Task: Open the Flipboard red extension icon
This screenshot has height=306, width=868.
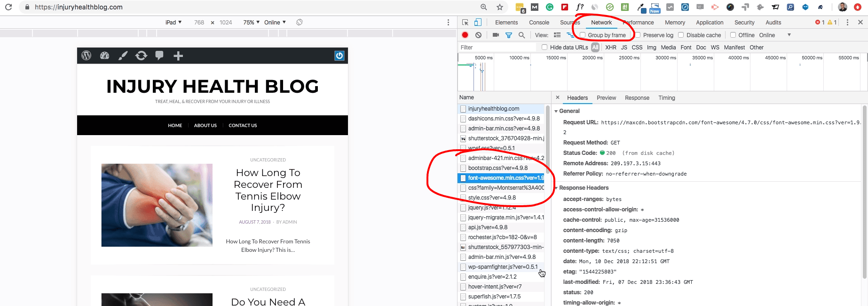Action: 565,7
